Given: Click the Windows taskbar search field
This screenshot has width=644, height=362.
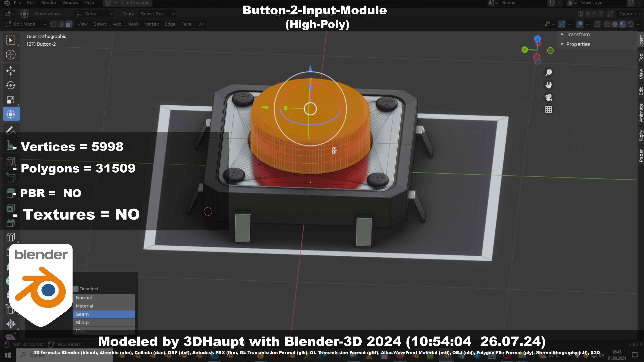Looking at the screenshot, I should (65, 355).
